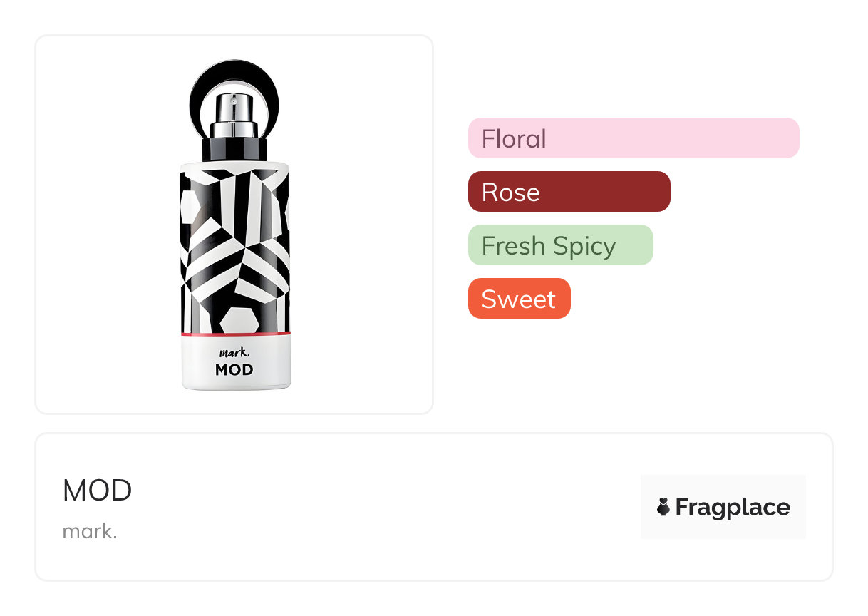Open the "mark." brand name under the title
Image resolution: width=868 pixels, height=616 pixels.
pyautogui.click(x=89, y=531)
